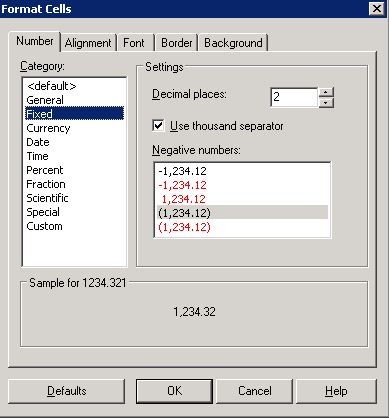389x418 pixels.
Task: Choose the <default> category
Action: pyautogui.click(x=74, y=86)
